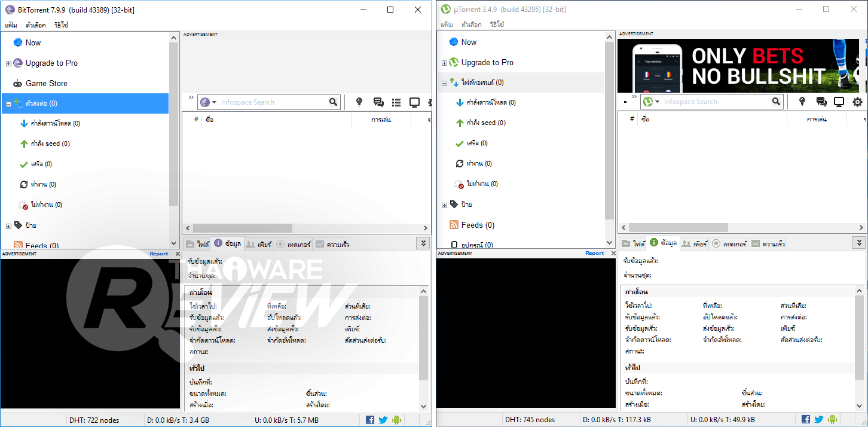Collapse detail pane with double-chevron in BitTorrent
The width and height of the screenshot is (868, 427).
(x=423, y=243)
